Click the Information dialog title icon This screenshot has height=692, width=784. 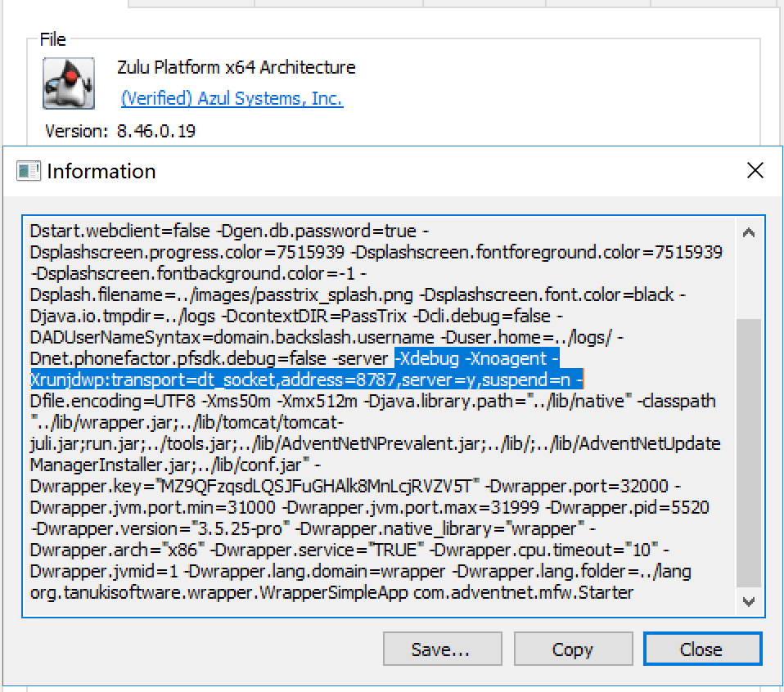(x=29, y=171)
